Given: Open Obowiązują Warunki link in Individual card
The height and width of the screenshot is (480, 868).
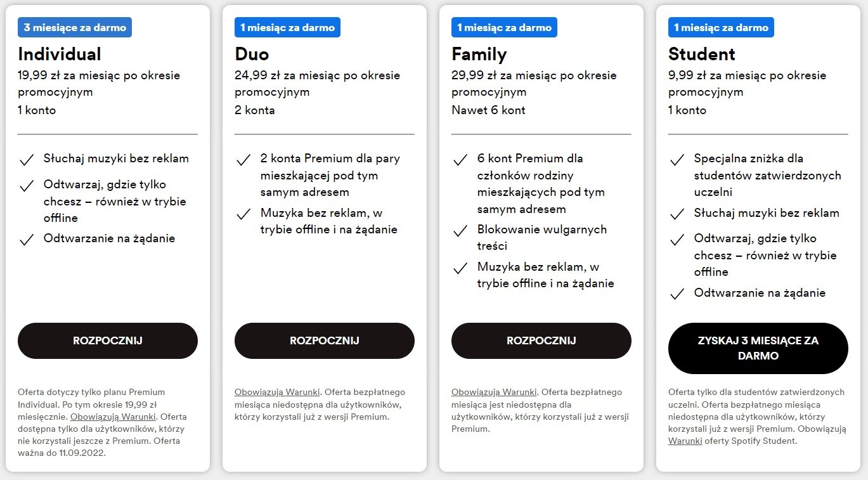Looking at the screenshot, I should pyautogui.click(x=113, y=417).
